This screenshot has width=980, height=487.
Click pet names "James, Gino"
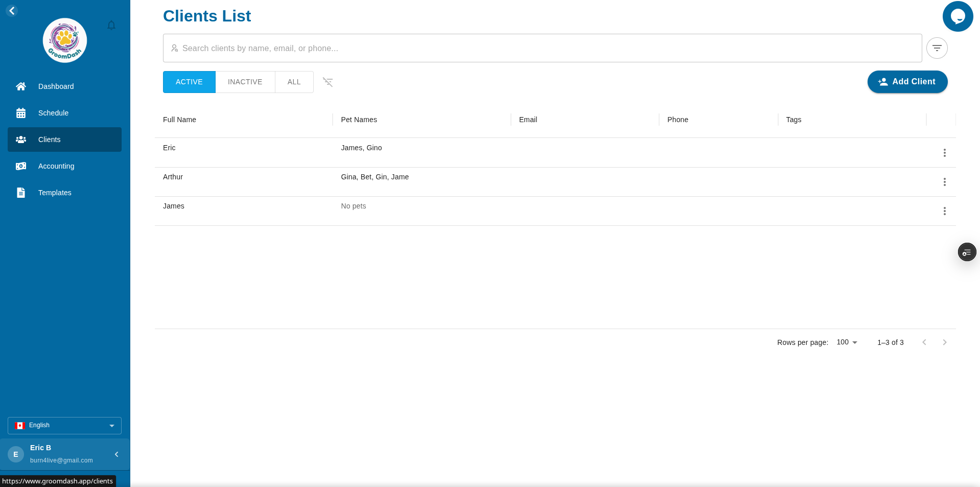click(x=361, y=148)
